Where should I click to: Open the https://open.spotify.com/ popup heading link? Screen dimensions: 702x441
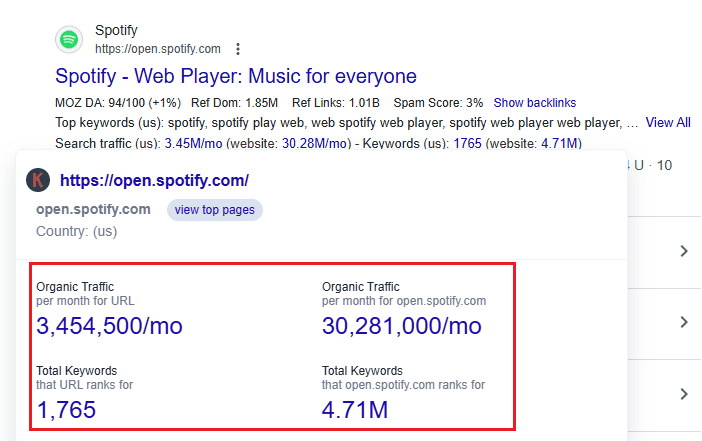[x=154, y=180]
